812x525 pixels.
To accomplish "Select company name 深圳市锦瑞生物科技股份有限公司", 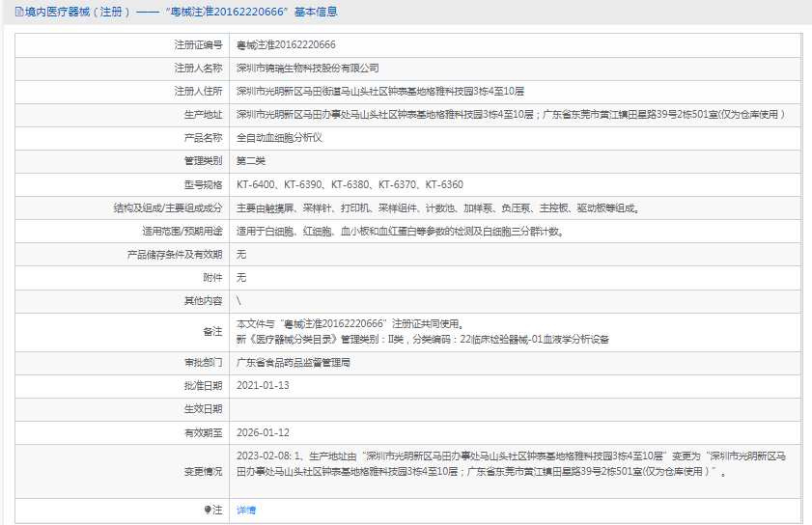I will tap(308, 69).
